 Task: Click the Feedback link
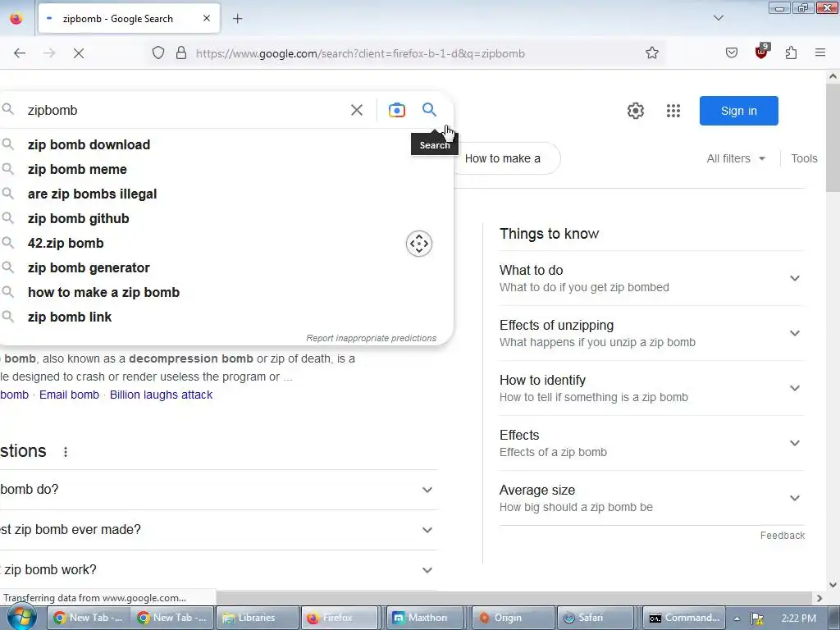[x=782, y=535]
